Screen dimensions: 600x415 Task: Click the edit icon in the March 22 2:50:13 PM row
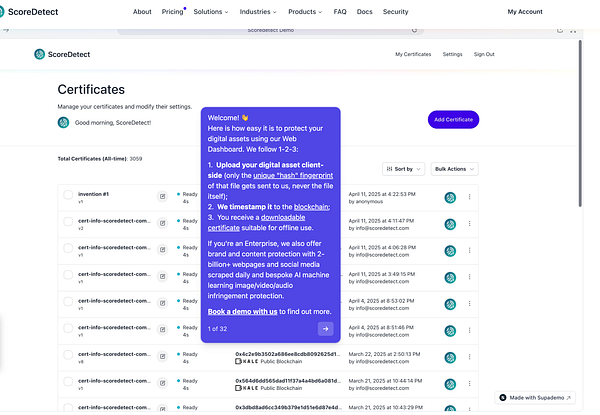tap(163, 356)
